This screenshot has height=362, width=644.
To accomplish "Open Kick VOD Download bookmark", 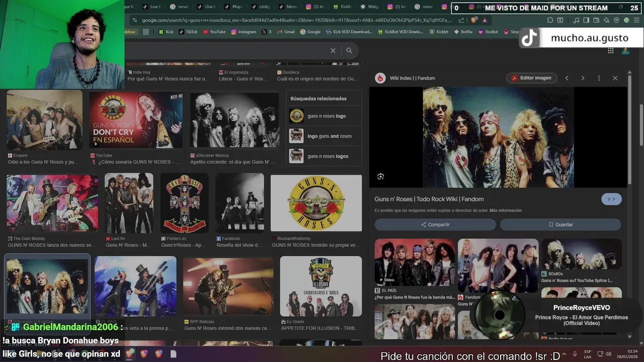I will 349,32.
